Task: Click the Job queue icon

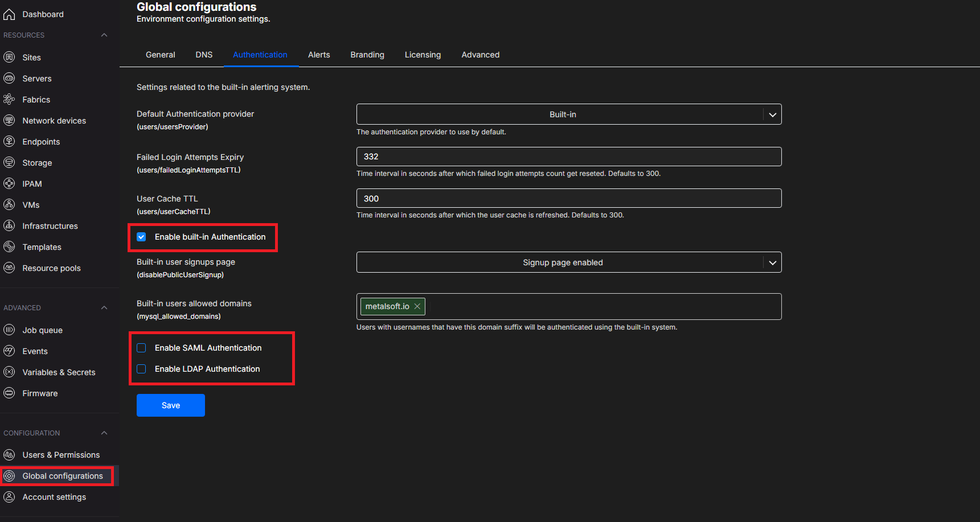Action: [9, 330]
